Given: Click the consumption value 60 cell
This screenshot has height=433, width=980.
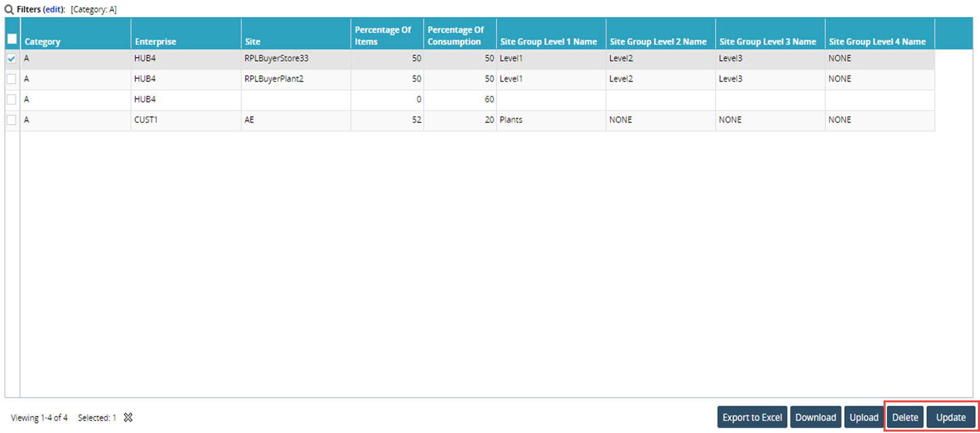Looking at the screenshot, I should [460, 100].
